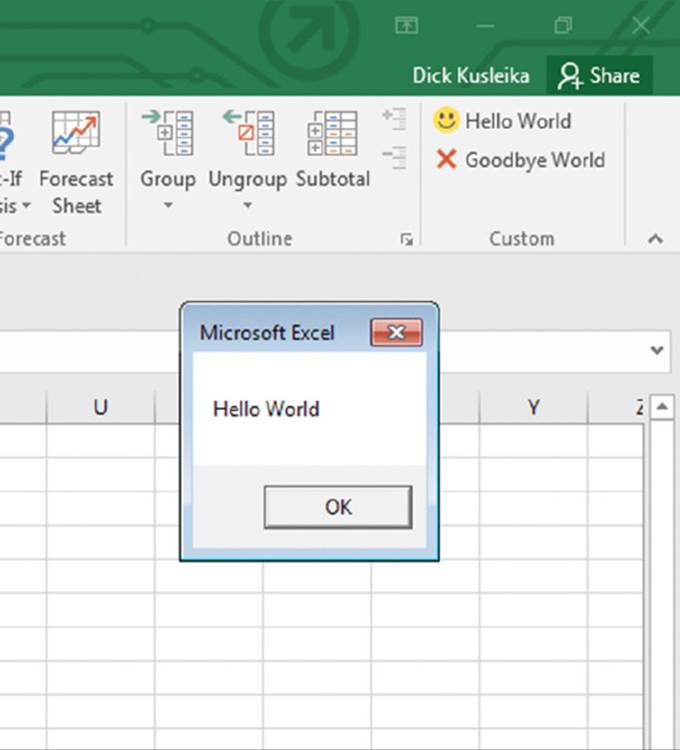Click Show Detail icon in Outline group
Viewport: 680px width, 750px height.
(395, 119)
